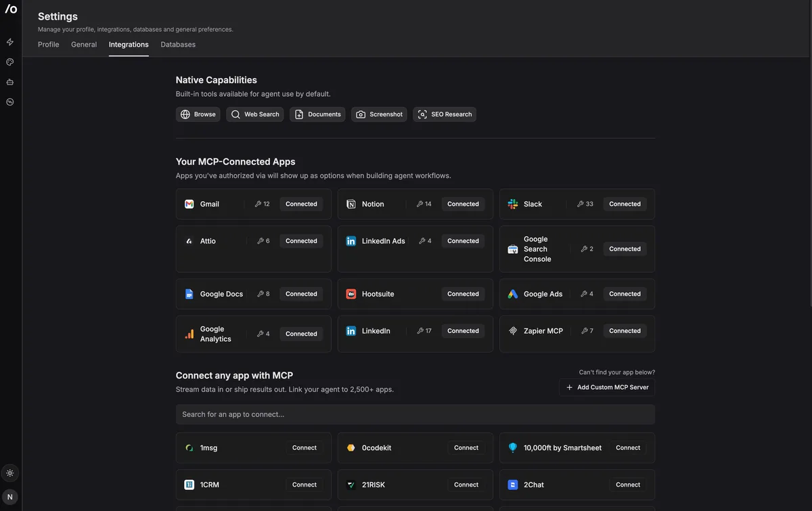The height and width of the screenshot is (511, 812).
Task: Click the Slack tools count 33
Action: pos(585,204)
